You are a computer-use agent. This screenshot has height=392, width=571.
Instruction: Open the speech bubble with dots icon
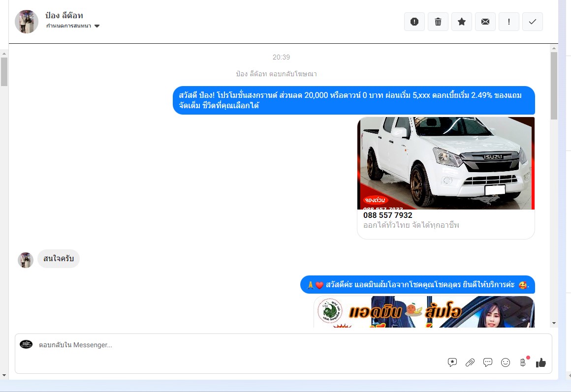(x=487, y=362)
